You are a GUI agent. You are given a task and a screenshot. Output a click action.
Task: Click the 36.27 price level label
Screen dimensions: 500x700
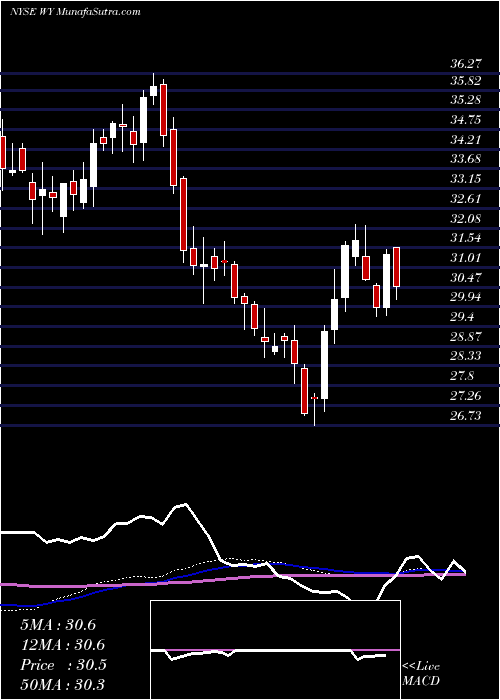(x=466, y=64)
